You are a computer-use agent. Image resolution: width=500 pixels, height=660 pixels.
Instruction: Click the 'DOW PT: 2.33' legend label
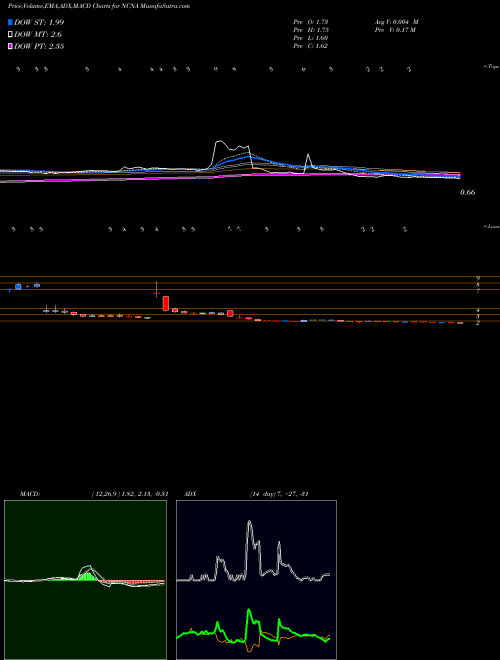[39, 46]
